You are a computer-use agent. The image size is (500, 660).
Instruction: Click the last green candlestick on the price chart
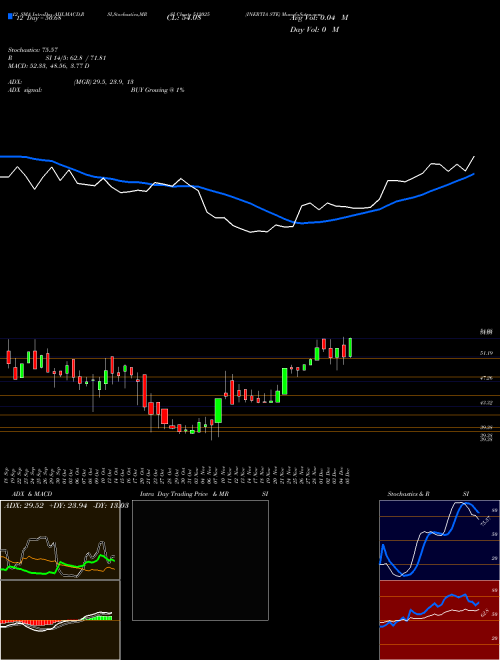coord(350,348)
